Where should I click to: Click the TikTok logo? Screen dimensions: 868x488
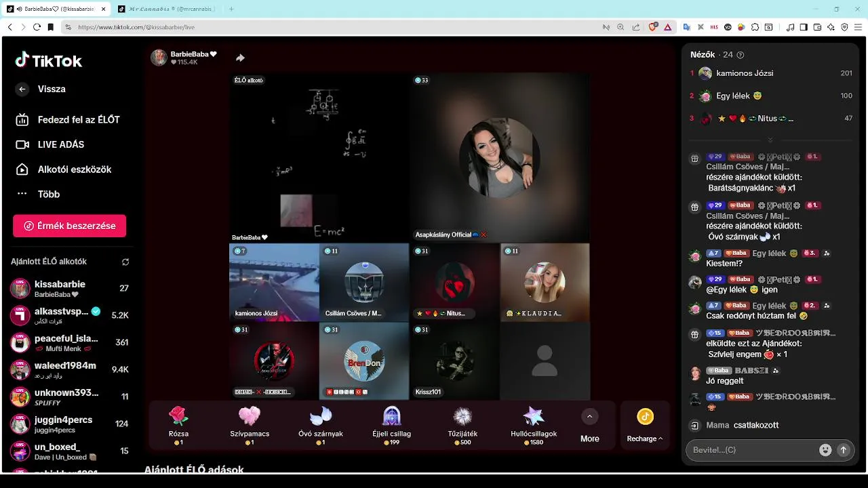49,60
